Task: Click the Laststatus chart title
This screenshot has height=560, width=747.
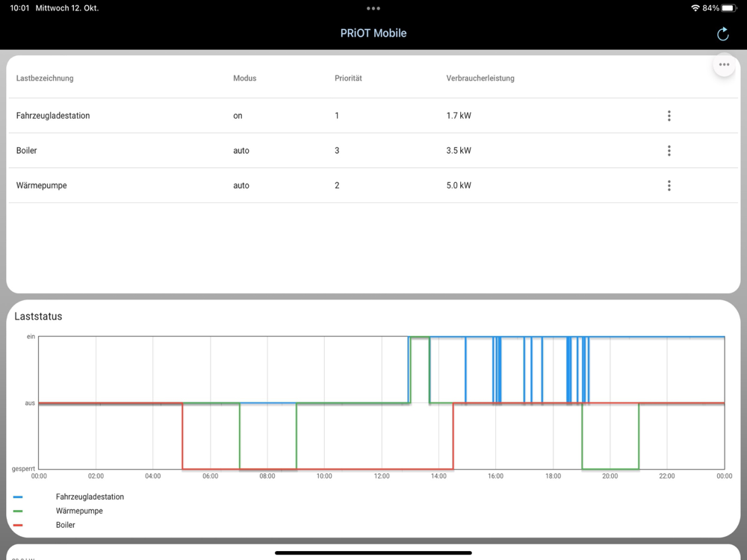Action: pyautogui.click(x=38, y=316)
